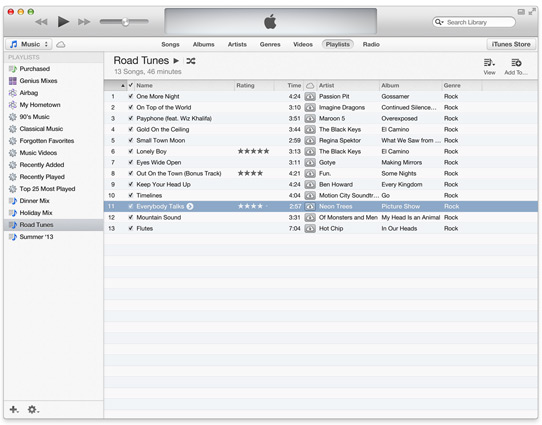The height and width of the screenshot is (425, 542).
Task: Click the Add To button
Action: 516,67
